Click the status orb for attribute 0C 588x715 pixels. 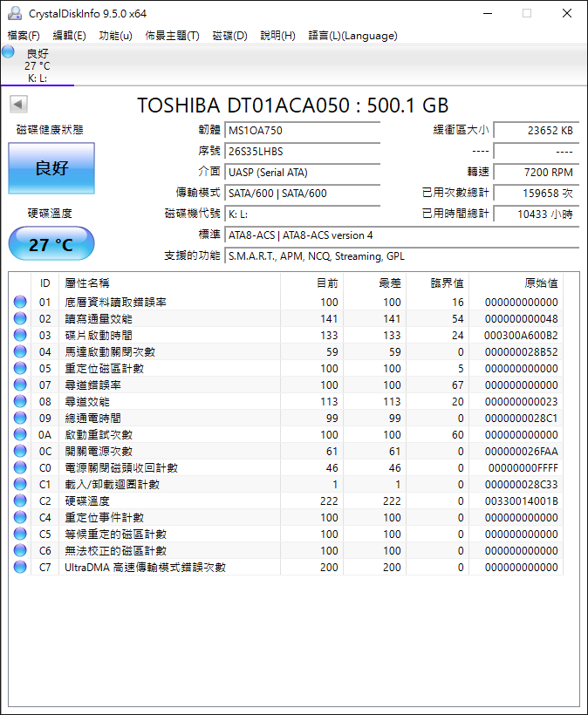tap(20, 451)
